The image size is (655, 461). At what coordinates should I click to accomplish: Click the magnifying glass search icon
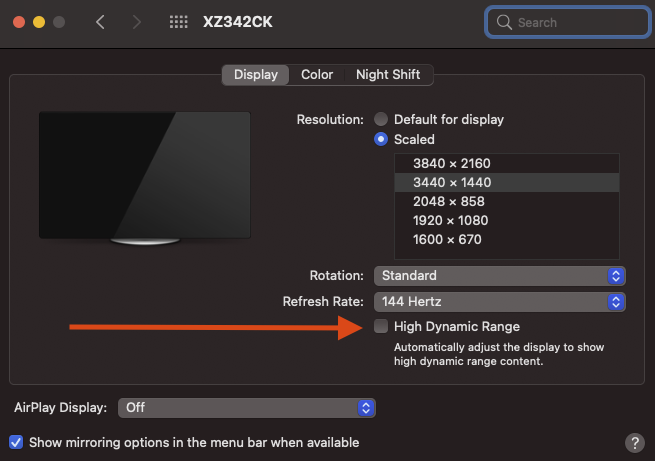tap(503, 22)
